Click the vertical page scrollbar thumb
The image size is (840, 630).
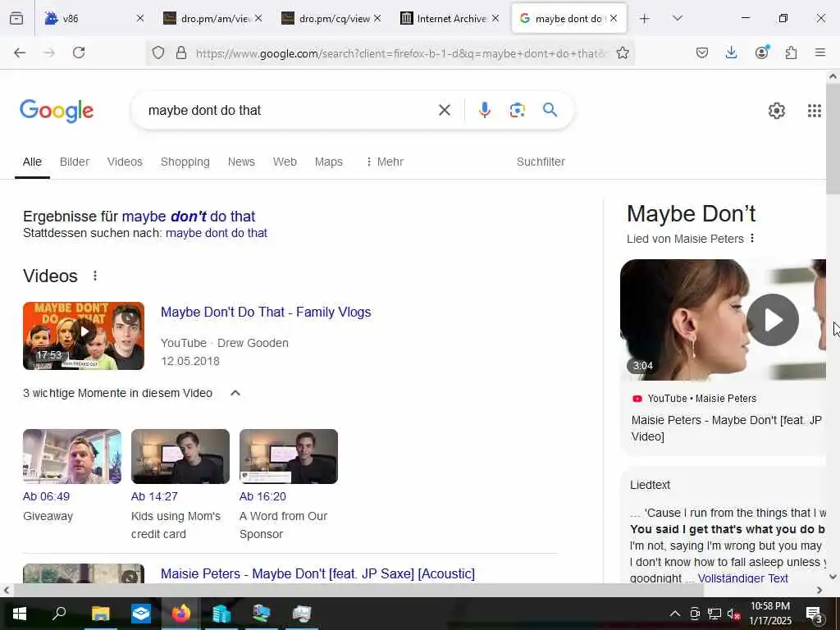pyautogui.click(x=833, y=139)
